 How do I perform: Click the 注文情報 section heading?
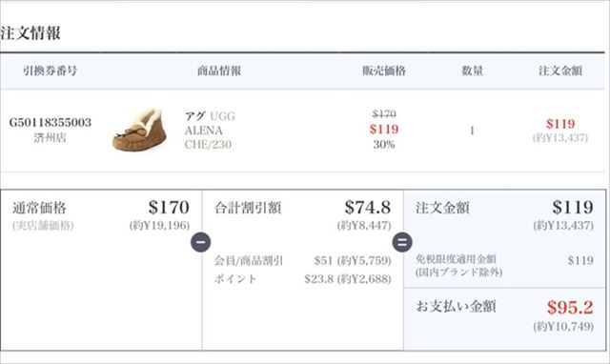[x=30, y=33]
